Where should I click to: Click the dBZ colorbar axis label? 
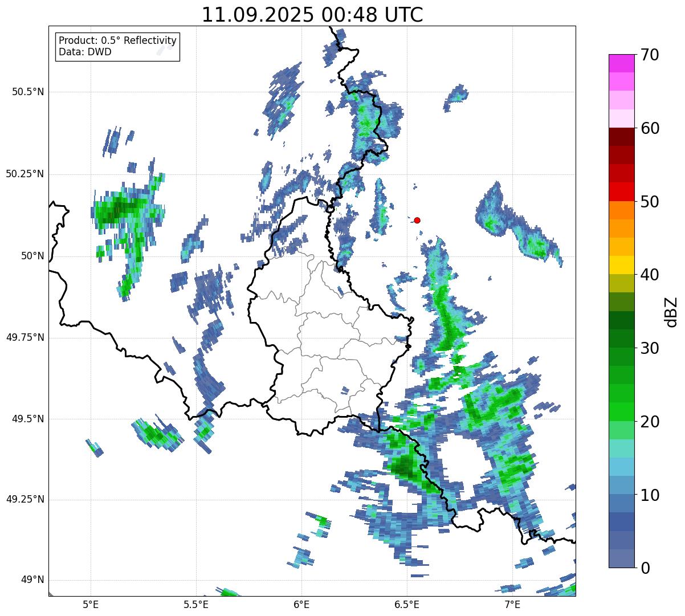[x=671, y=311]
